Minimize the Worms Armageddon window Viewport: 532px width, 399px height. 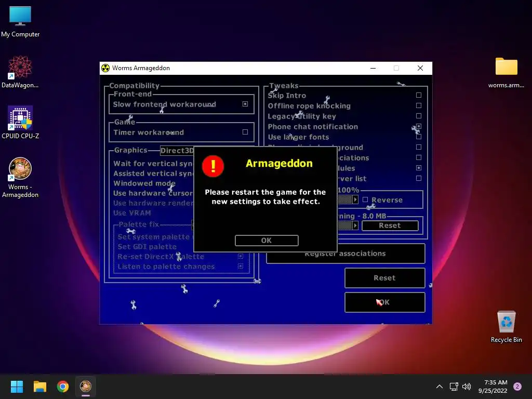click(373, 68)
